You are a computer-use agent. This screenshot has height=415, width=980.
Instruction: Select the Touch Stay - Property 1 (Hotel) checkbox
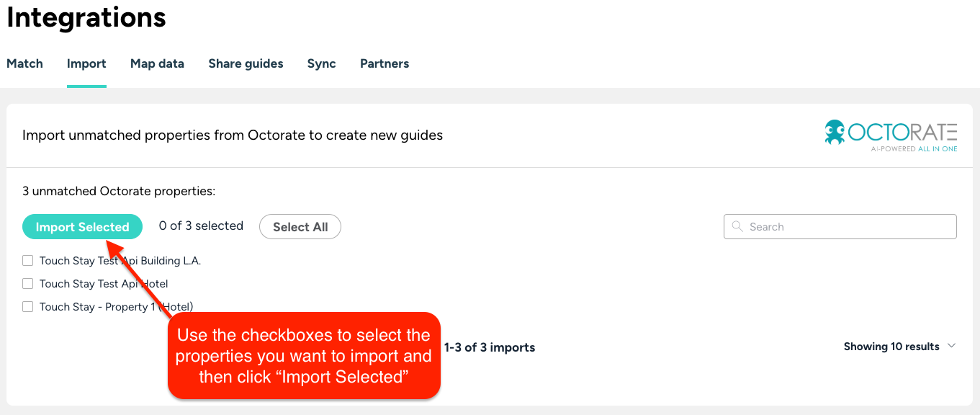point(28,307)
